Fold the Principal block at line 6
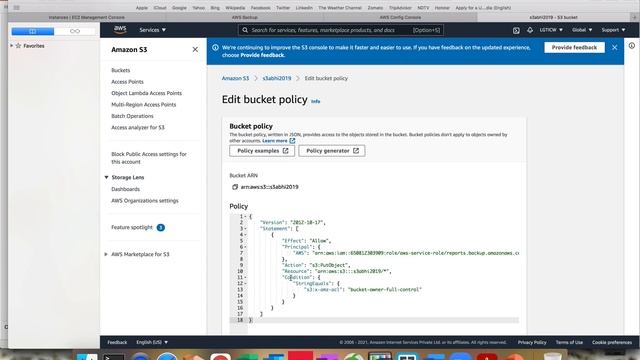Screen dimensions: 640x360 pos(245,247)
